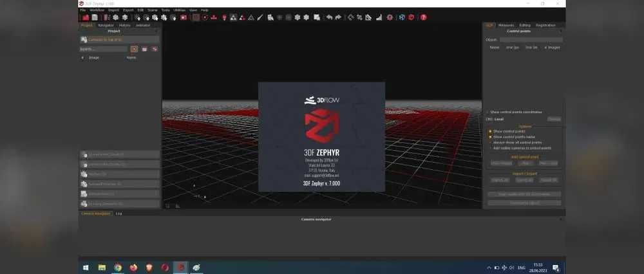Click the red triangle mesh icon

point(242,17)
